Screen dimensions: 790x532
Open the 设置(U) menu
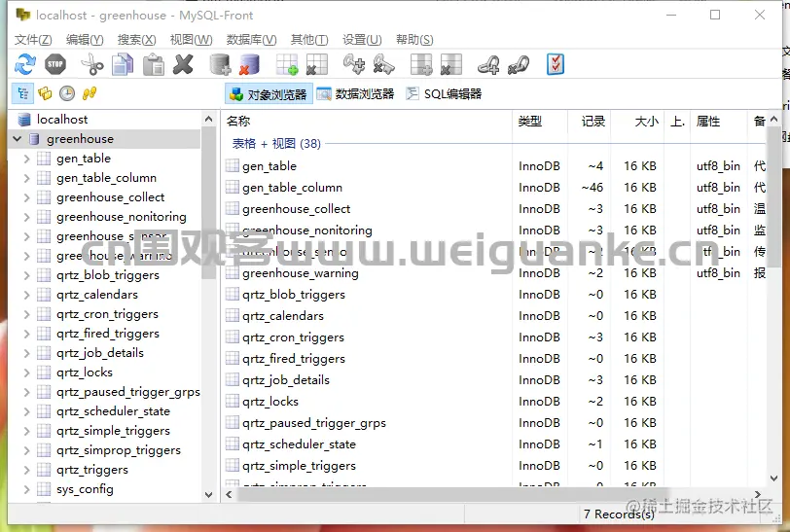pos(362,40)
